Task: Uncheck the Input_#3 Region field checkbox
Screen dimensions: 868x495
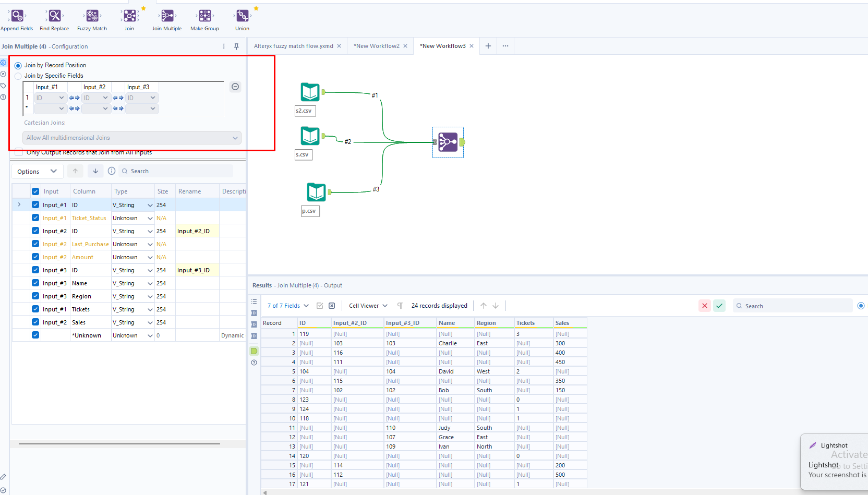Action: pos(35,296)
